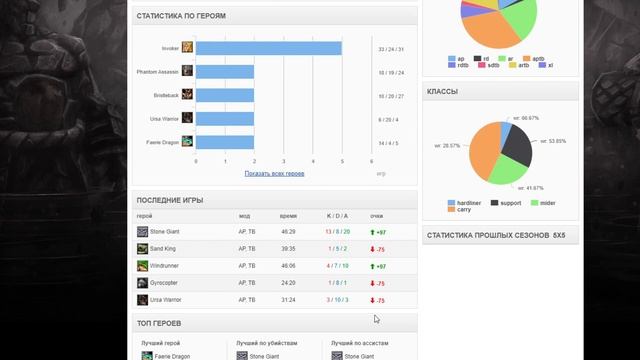The image size is (640, 360).
Task: Open Stone Giant name in recent games
Action: coord(164,232)
